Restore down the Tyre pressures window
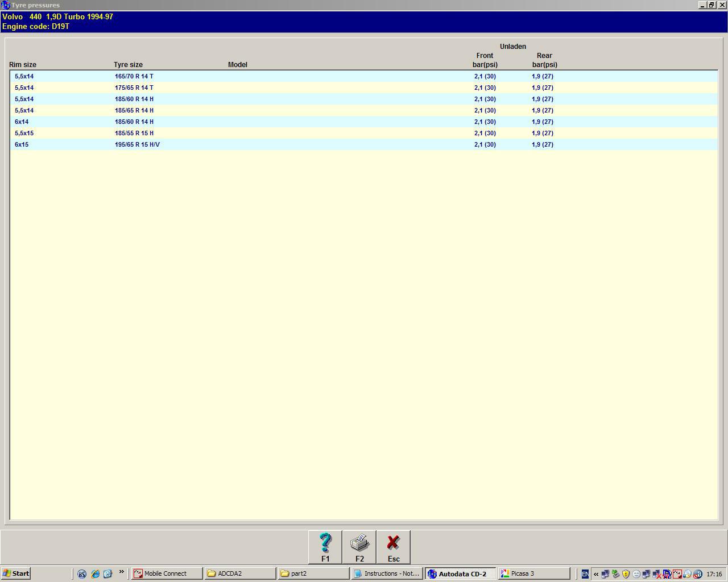This screenshot has width=728, height=582. click(712, 5)
